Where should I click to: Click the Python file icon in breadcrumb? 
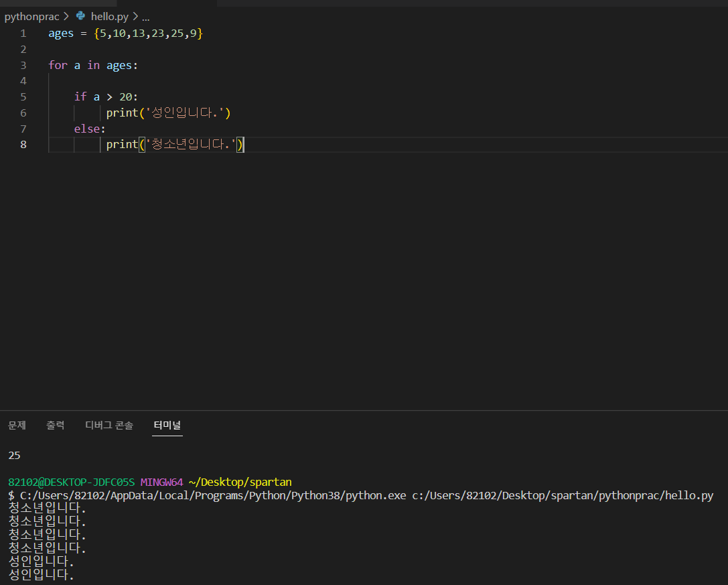tap(81, 16)
